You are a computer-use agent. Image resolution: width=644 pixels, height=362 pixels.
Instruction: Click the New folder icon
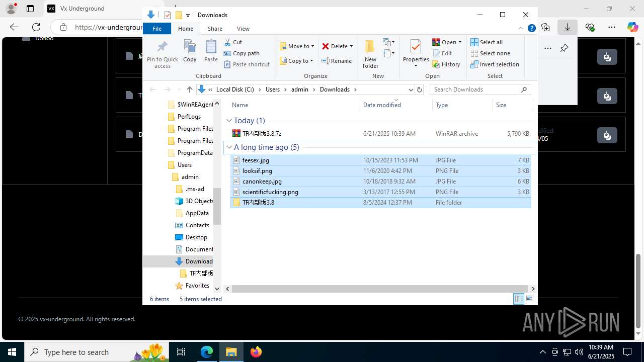370,47
